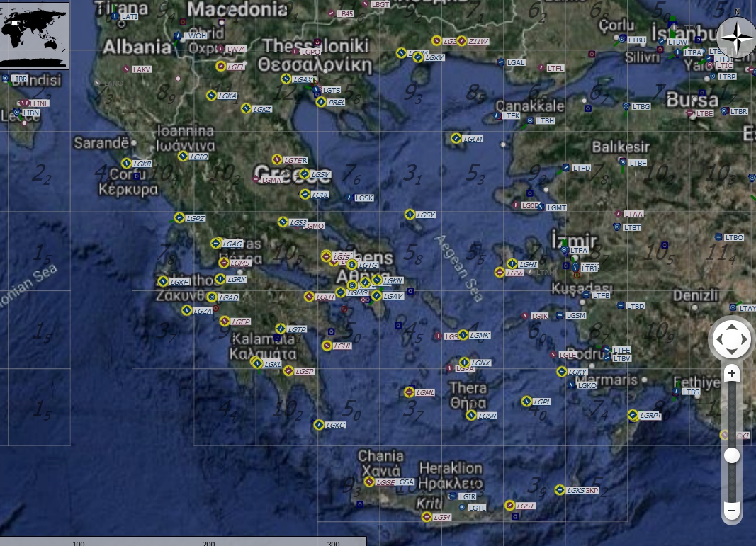This screenshot has width=756, height=546.
Task: Click the LGFL airport marker
Action: click(x=221, y=67)
